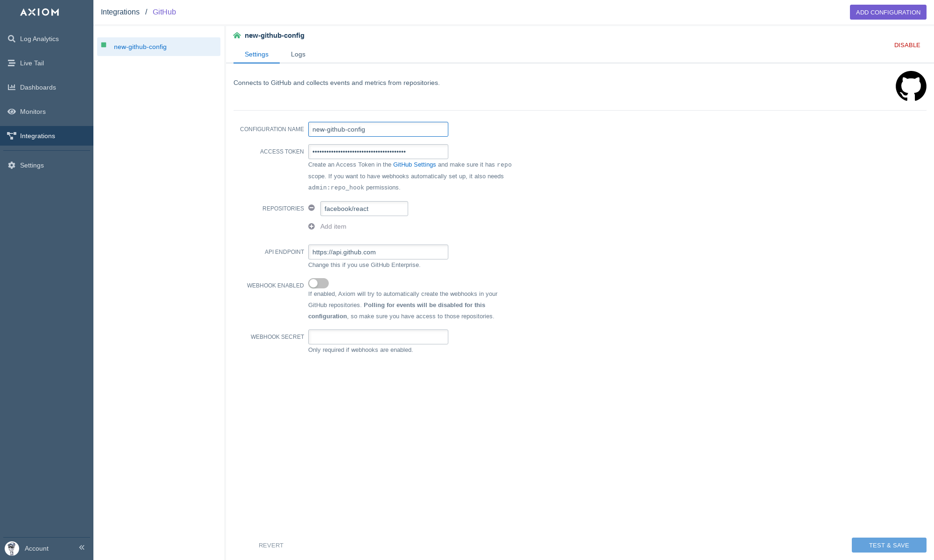Screen dimensions: 934x560
Task: Click the Monitors eye icon
Action: point(12,112)
